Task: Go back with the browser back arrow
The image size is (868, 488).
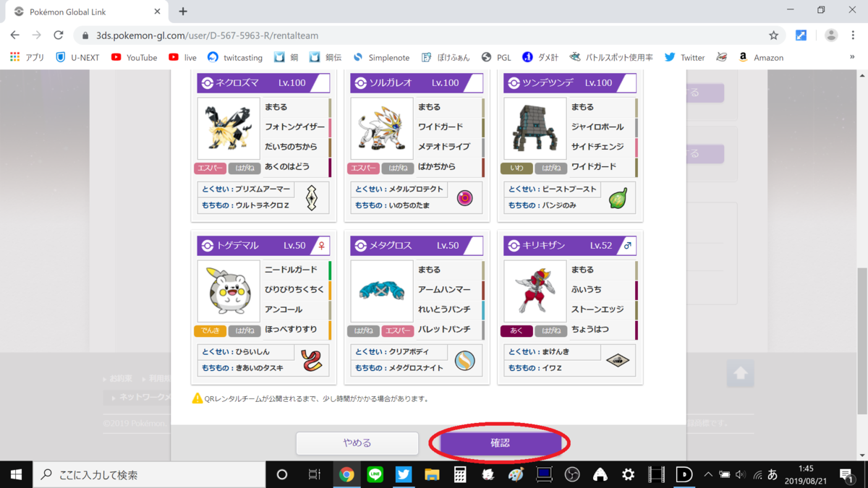Action: [14, 35]
